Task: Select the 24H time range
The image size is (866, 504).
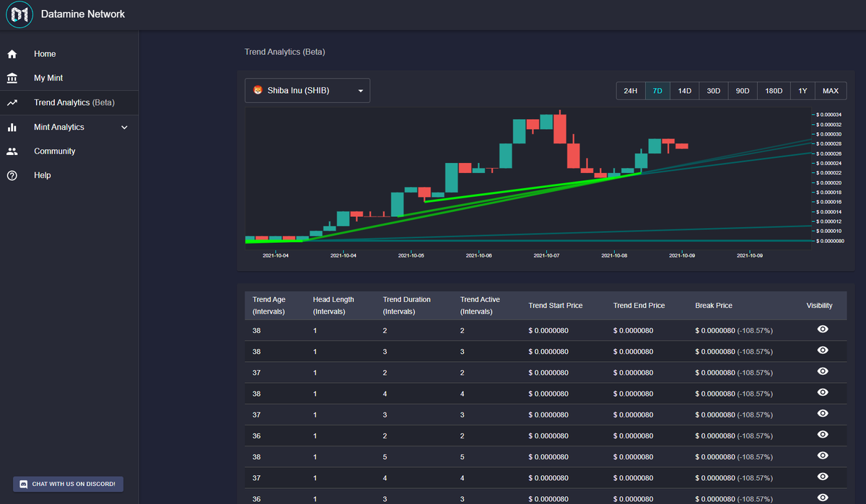Action: pyautogui.click(x=631, y=91)
